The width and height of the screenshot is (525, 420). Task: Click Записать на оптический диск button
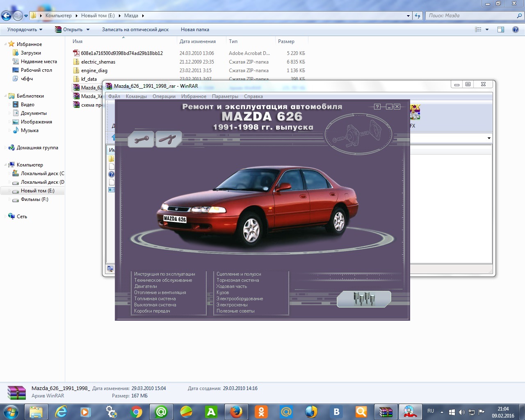135,30
